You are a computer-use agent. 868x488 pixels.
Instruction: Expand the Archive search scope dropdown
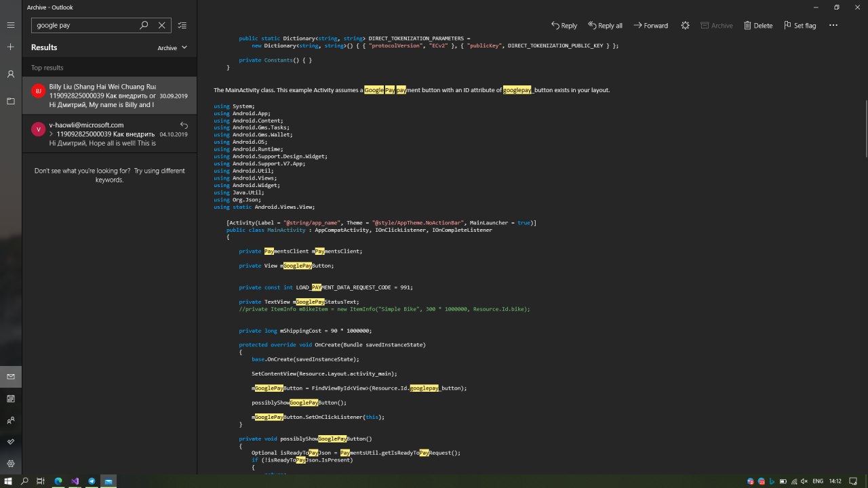pyautogui.click(x=172, y=48)
